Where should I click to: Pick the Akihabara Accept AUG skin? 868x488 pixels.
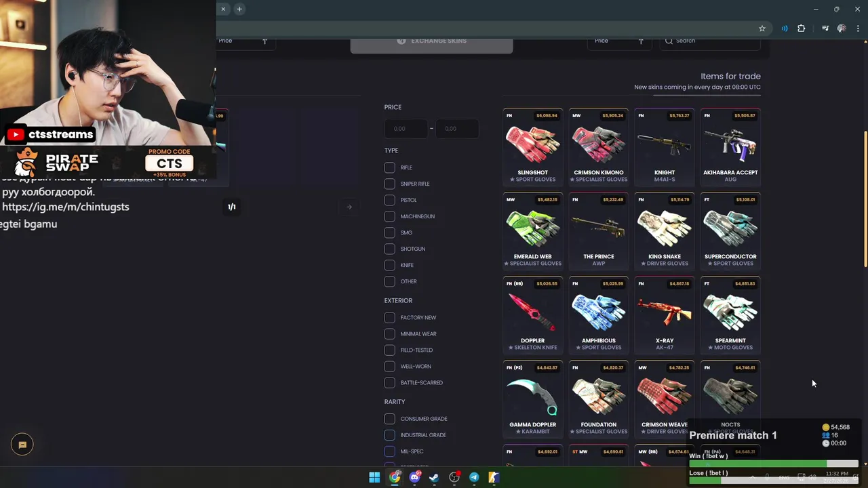730,147
